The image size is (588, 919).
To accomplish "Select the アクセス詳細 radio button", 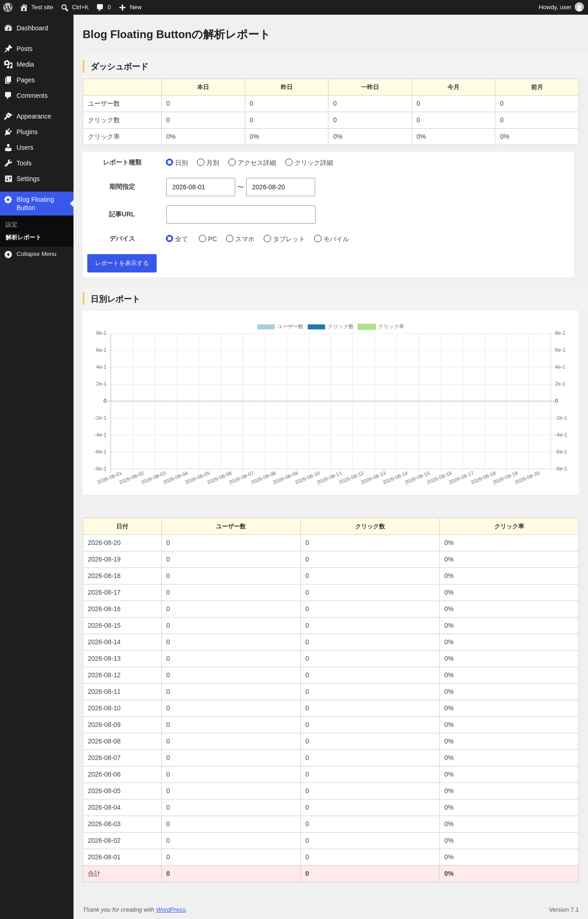I will (x=232, y=162).
